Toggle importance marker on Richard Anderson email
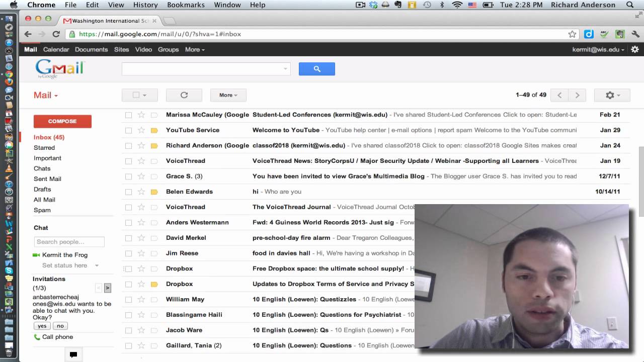Viewport: 644px width, 362px height. [154, 146]
